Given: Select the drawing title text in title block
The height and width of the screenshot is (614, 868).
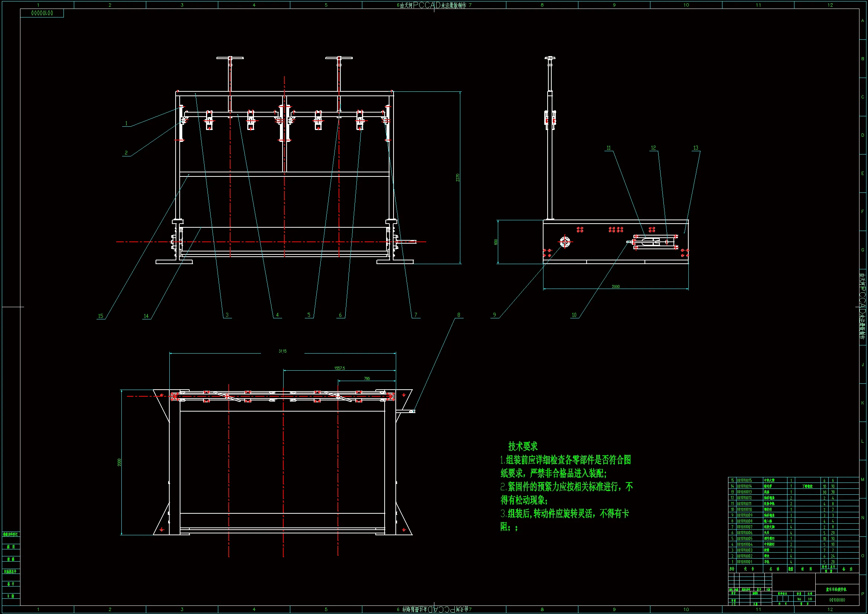Looking at the screenshot, I should coord(836,589).
